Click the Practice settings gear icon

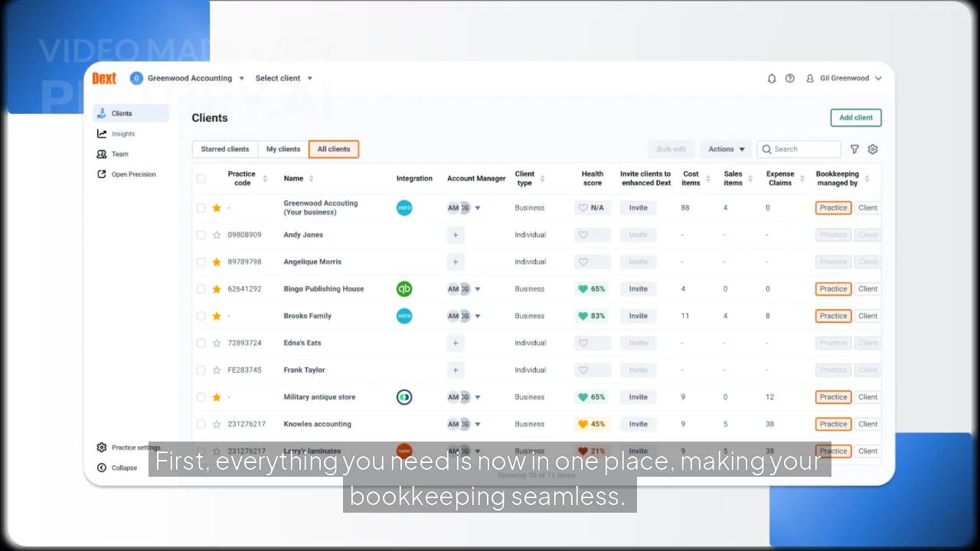click(x=102, y=448)
